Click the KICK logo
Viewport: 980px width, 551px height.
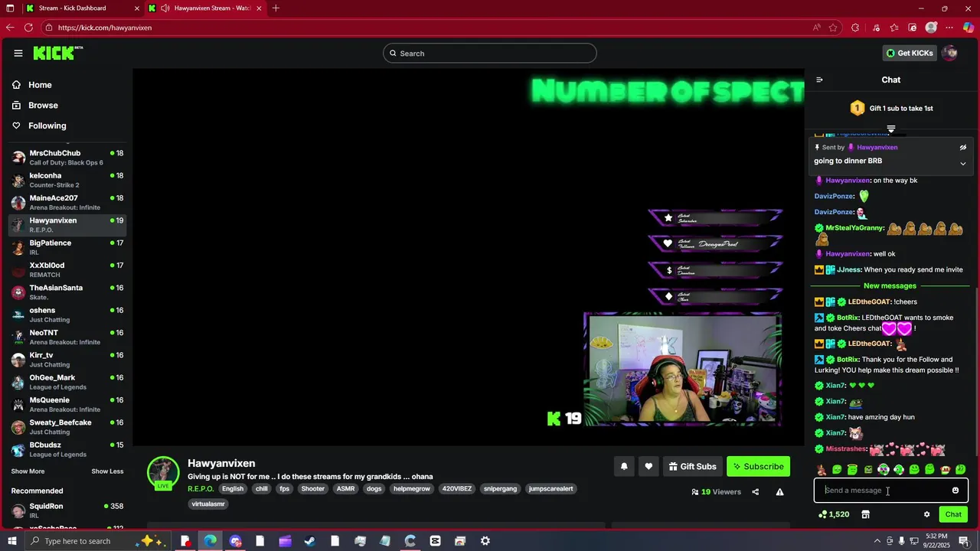[x=57, y=53]
